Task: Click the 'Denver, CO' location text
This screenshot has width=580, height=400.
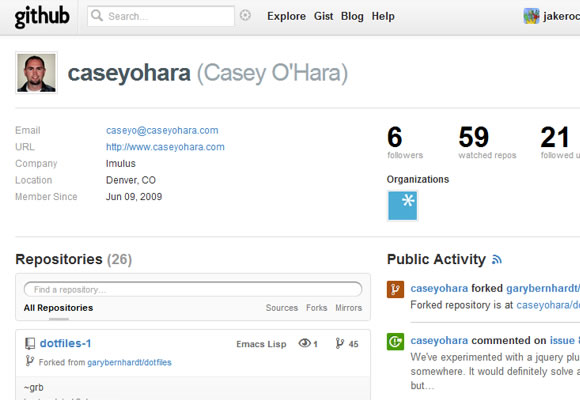Action: tap(131, 180)
